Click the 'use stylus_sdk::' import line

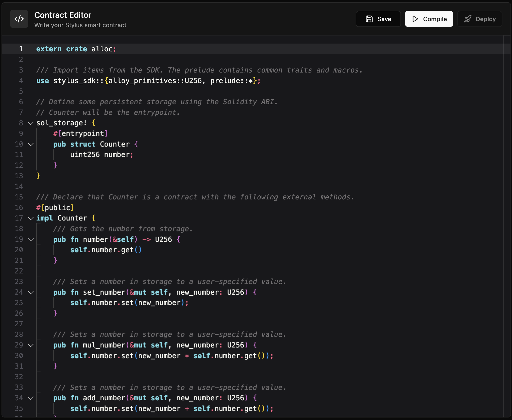(x=149, y=81)
